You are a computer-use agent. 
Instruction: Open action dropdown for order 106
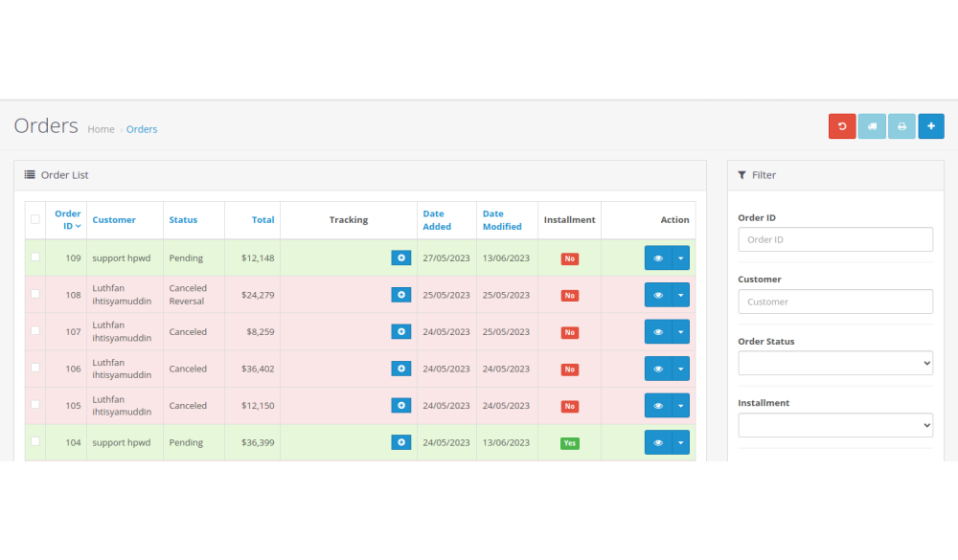[680, 369]
